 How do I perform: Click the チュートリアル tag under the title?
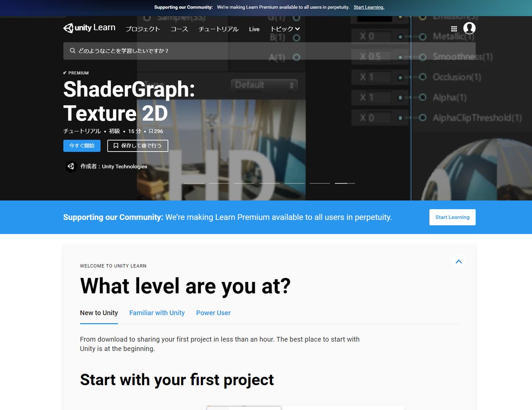click(82, 131)
